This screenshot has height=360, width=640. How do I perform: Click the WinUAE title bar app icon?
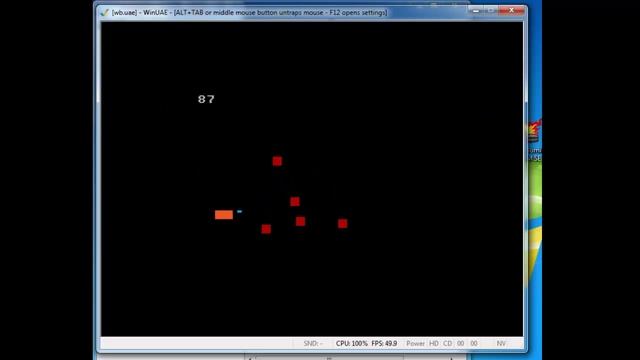pyautogui.click(x=104, y=13)
